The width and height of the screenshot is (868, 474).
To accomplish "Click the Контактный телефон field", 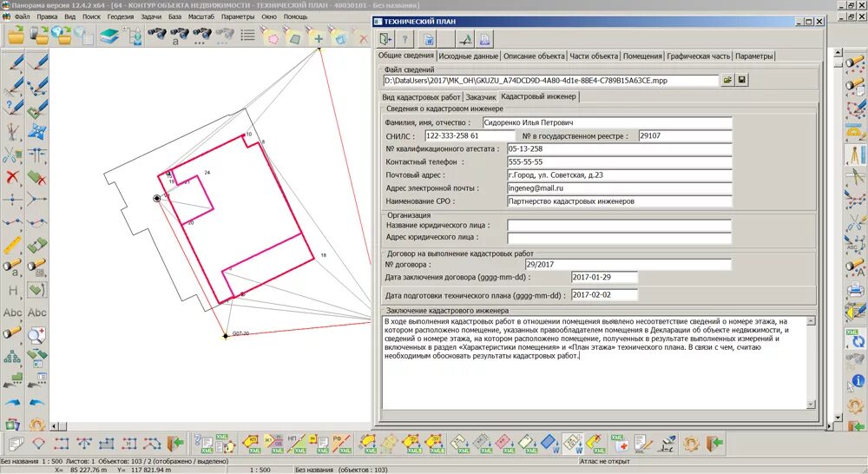I will pyautogui.click(x=620, y=161).
